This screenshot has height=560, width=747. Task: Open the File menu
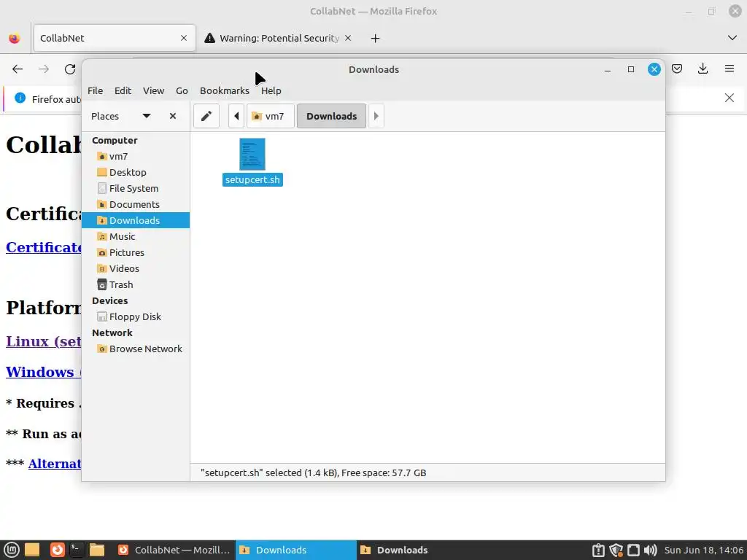coord(96,90)
